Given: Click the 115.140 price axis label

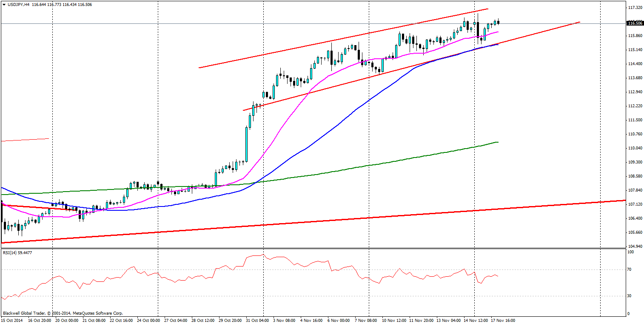Looking at the screenshot, I should point(635,50).
